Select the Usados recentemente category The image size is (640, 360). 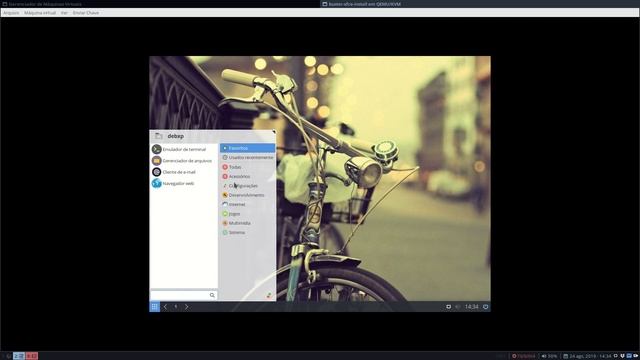(x=247, y=158)
